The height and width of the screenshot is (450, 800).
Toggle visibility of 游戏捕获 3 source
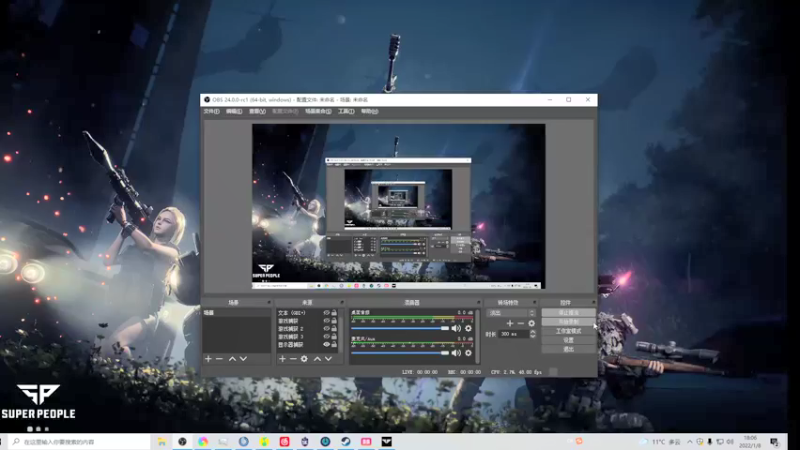coord(327,337)
